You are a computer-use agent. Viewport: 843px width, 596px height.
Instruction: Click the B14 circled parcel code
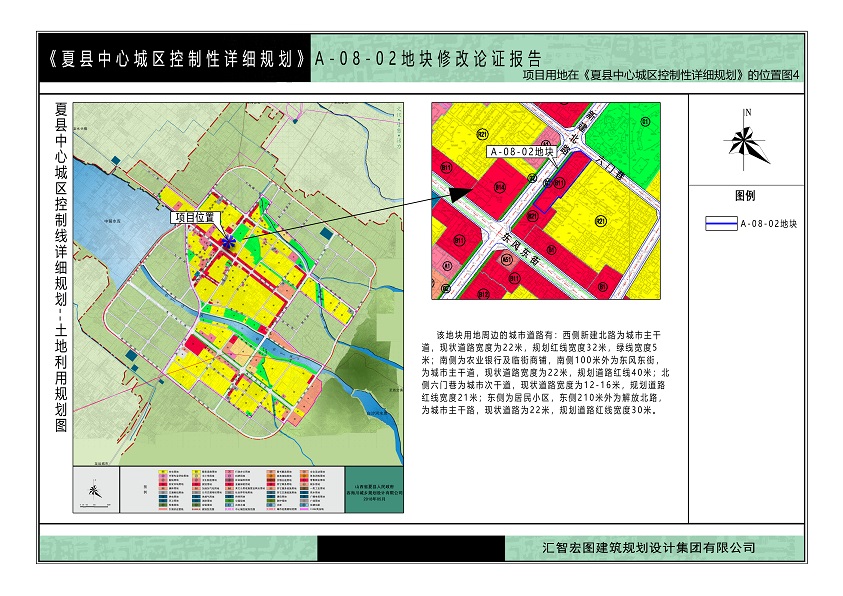[x=500, y=188]
